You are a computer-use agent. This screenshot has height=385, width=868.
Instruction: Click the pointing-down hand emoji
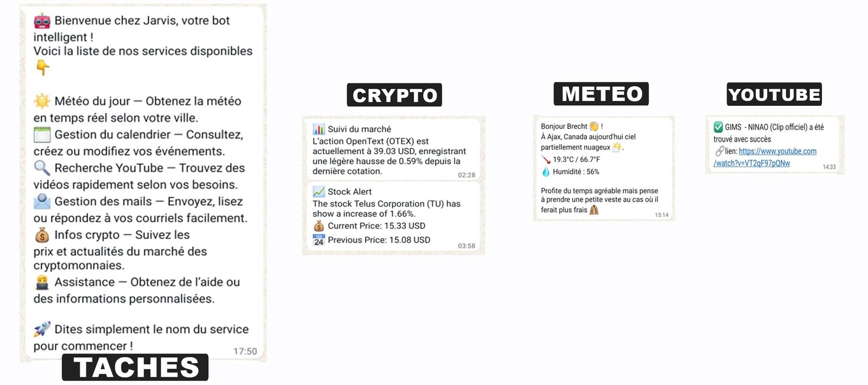point(42,67)
